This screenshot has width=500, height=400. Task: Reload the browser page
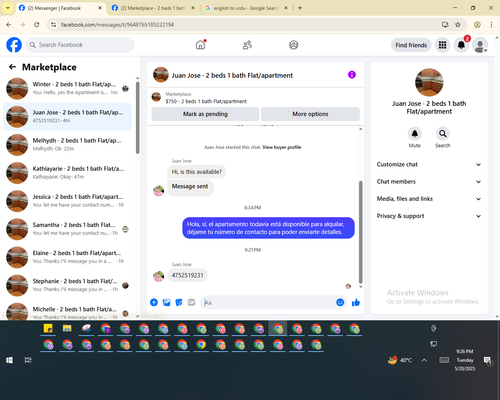point(37,24)
